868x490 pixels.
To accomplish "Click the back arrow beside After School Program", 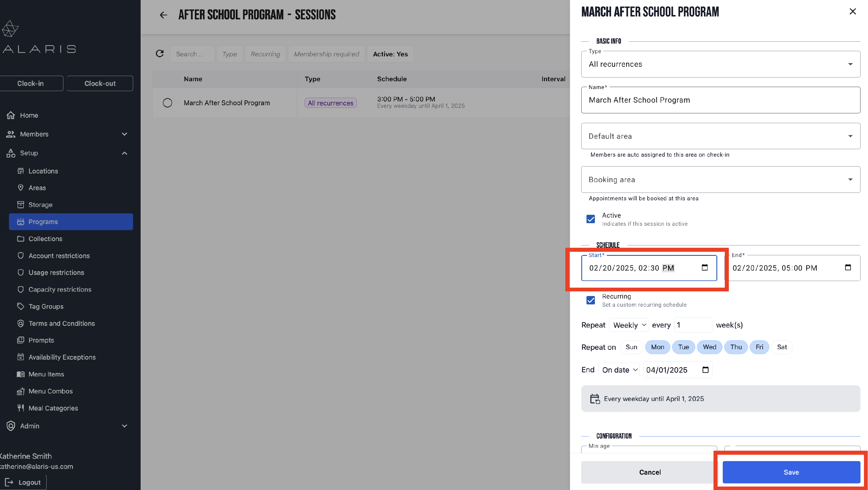I will coord(163,15).
